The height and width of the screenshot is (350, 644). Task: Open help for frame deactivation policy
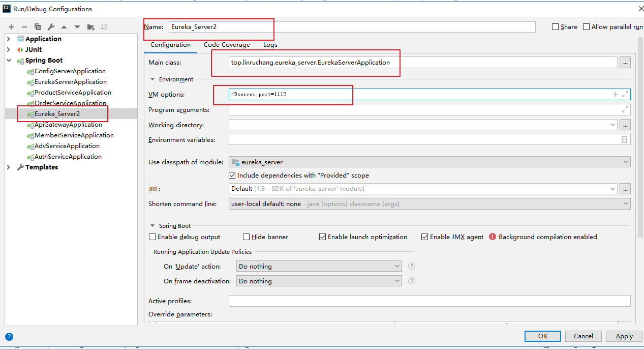(412, 281)
